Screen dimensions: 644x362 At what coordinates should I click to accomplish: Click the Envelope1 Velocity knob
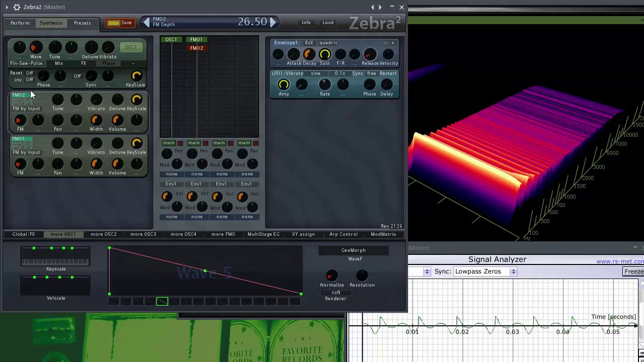pos(388,54)
